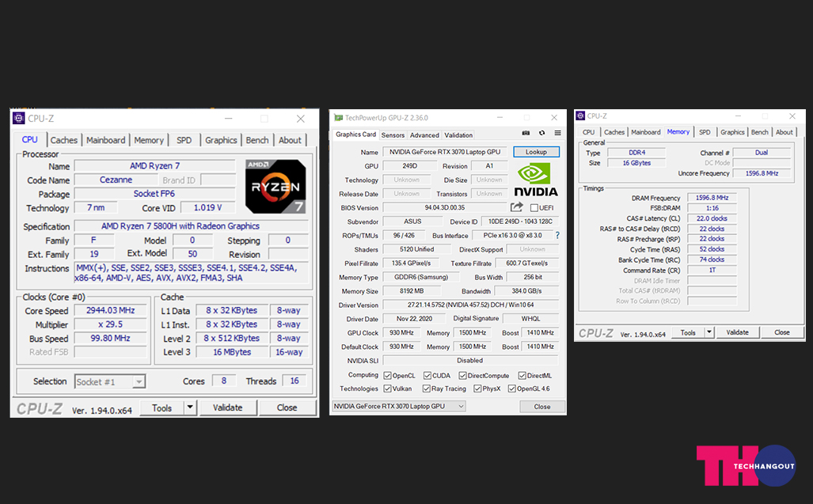Toggle the DirectCompute checkbox

pyautogui.click(x=462, y=376)
